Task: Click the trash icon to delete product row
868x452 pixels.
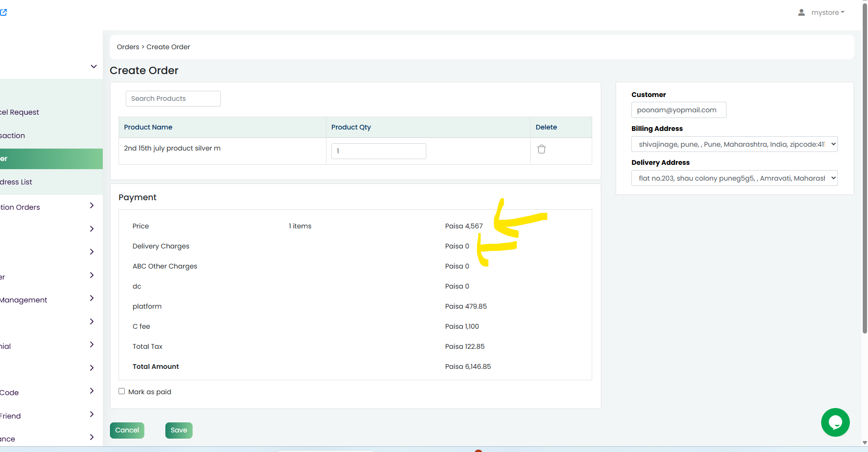Action: tap(542, 149)
